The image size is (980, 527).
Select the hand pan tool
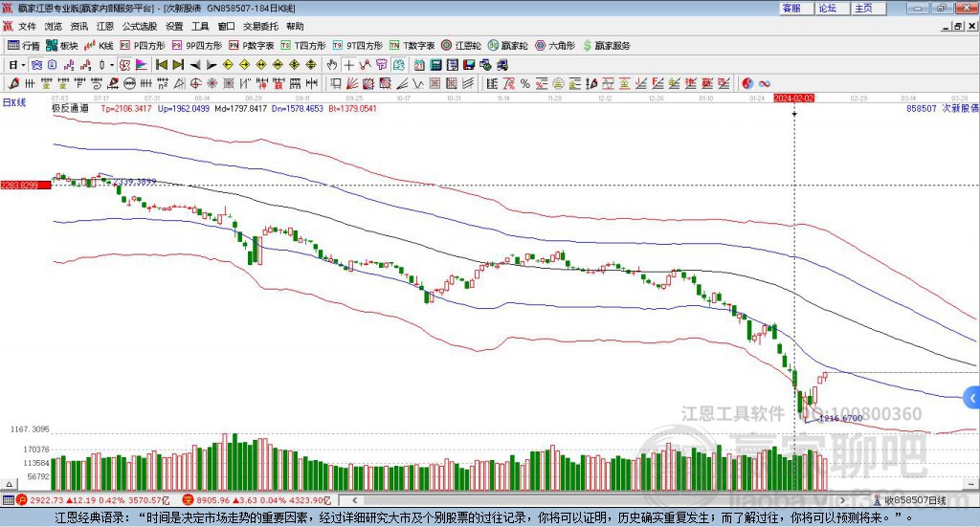coord(332,65)
